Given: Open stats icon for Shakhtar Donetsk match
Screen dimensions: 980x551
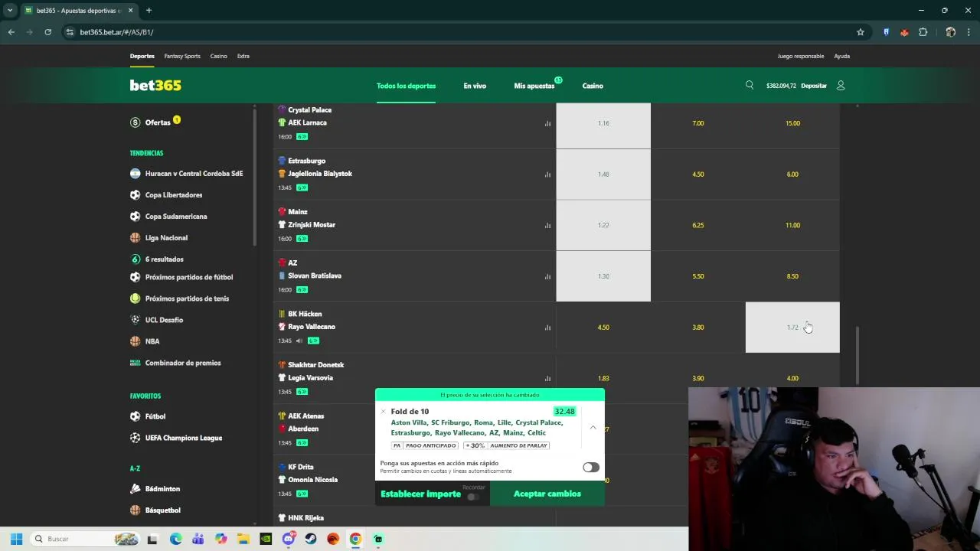Looking at the screenshot, I should 547,378.
